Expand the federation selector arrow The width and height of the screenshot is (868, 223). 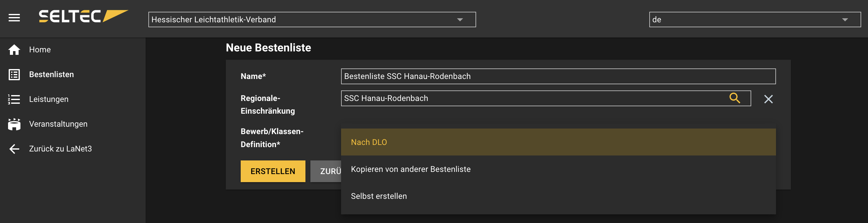[460, 20]
